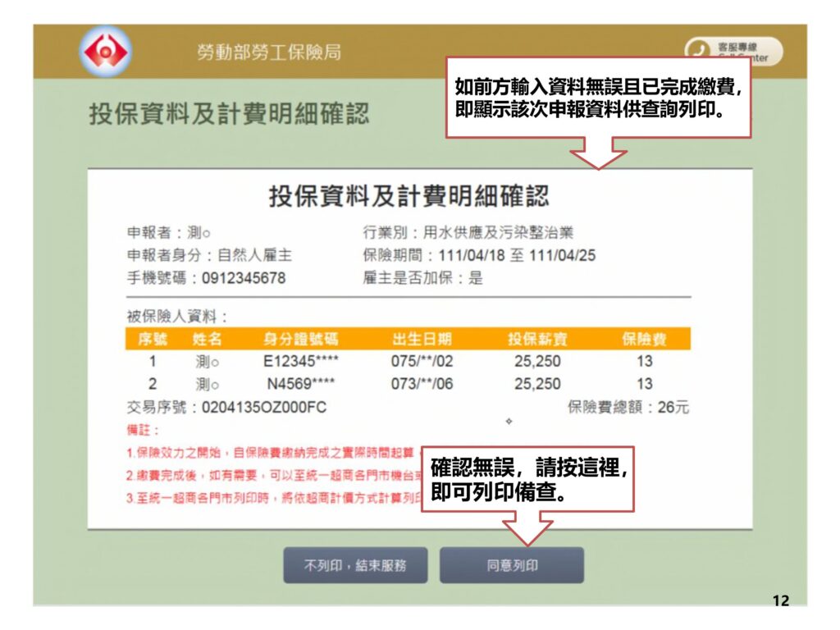Click the 身分證號碼 column header
840x630 pixels.
(300, 340)
